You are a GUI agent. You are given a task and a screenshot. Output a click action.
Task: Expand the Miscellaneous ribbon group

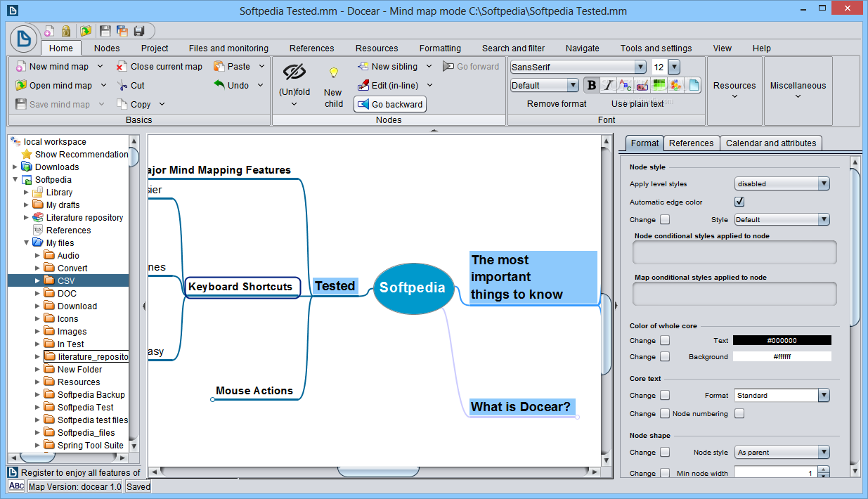pos(798,91)
